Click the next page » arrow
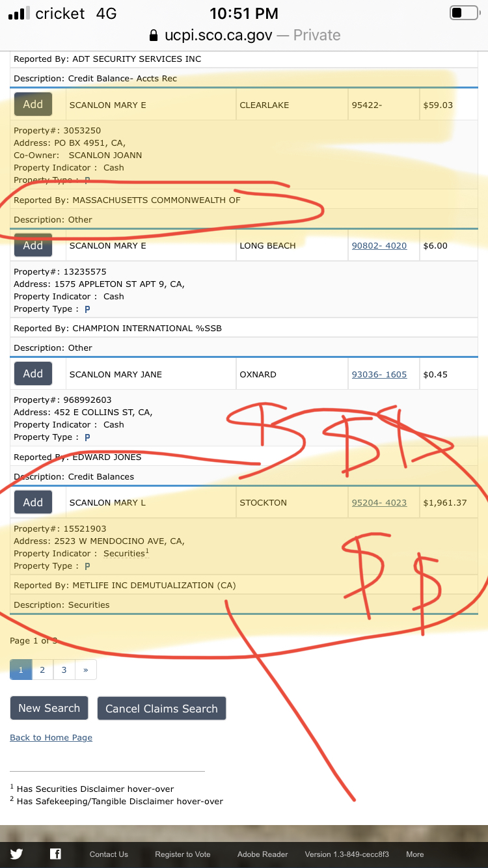The height and width of the screenshot is (868, 488). pos(86,670)
